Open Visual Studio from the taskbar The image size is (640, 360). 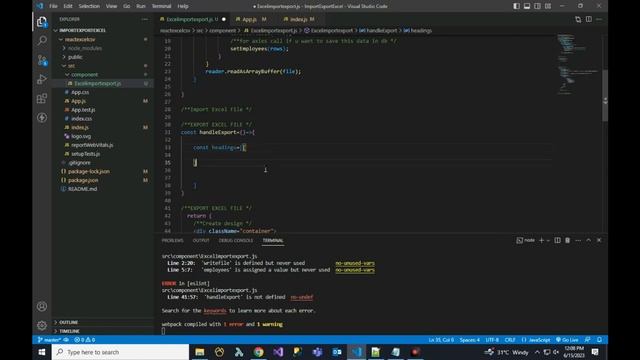(x=278, y=352)
